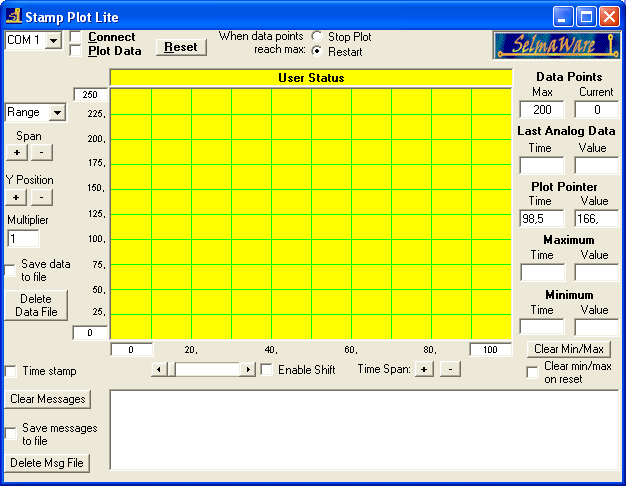Click inside the yellow plot grid area
The height and width of the screenshot is (486, 626).
click(x=311, y=214)
